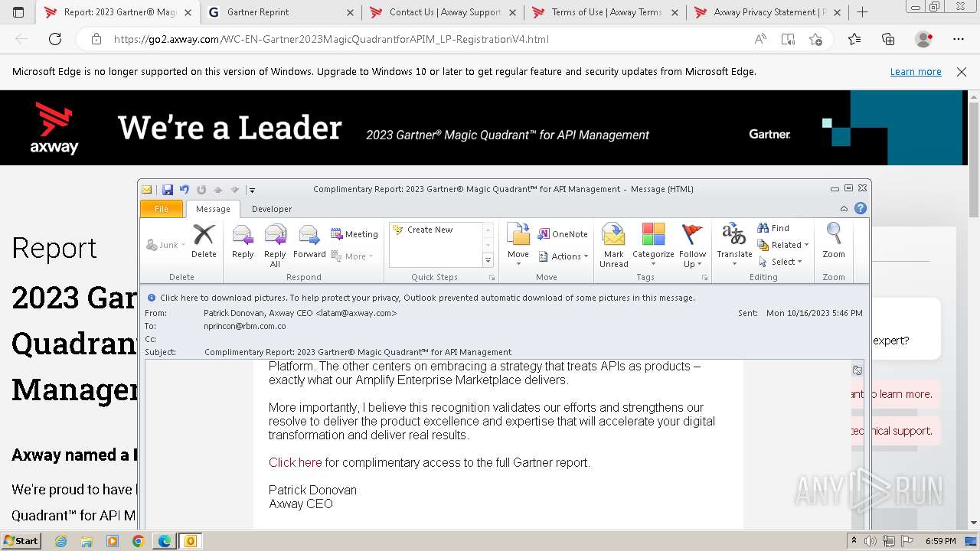The height and width of the screenshot is (551, 980).
Task: Undo using Quick Access toolbar
Action: [184, 190]
